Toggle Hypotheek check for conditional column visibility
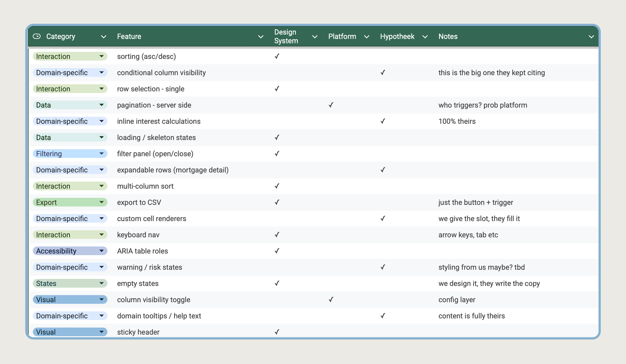This screenshot has height=364, width=626. coord(383,73)
